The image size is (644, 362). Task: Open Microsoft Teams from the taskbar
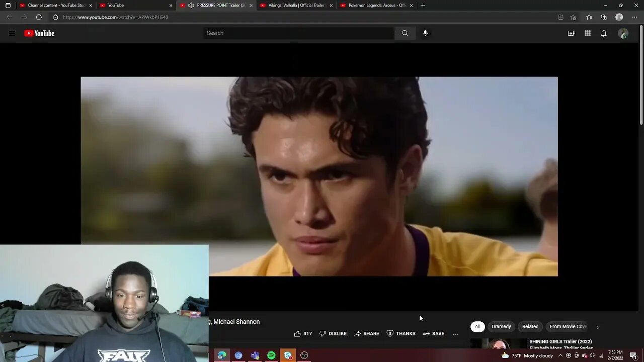[255, 355]
